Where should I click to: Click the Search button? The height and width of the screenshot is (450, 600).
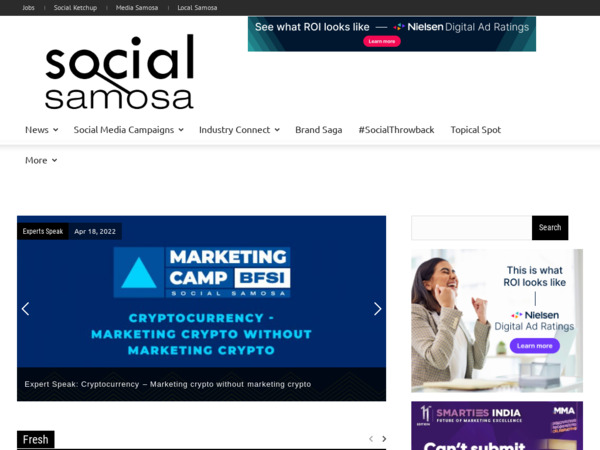[550, 228]
